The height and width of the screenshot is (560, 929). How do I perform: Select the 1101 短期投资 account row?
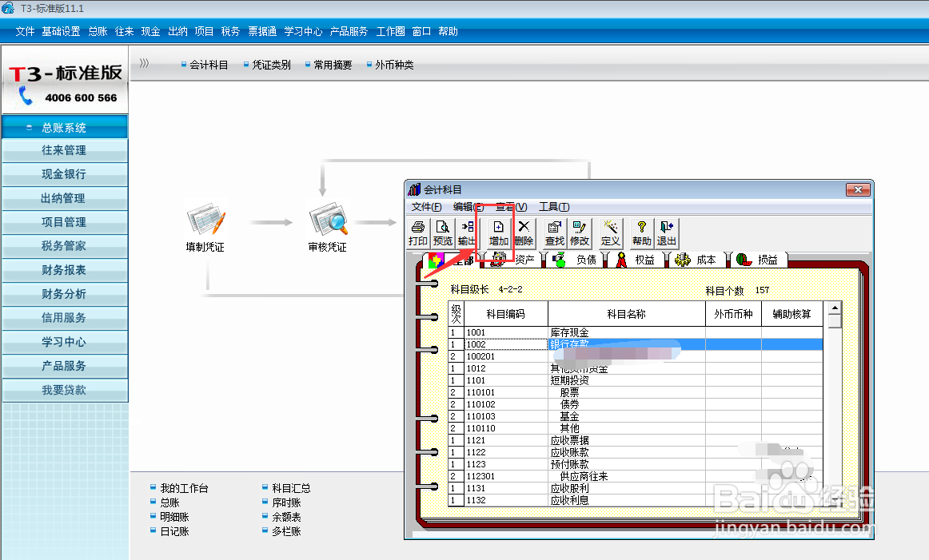(x=635, y=380)
